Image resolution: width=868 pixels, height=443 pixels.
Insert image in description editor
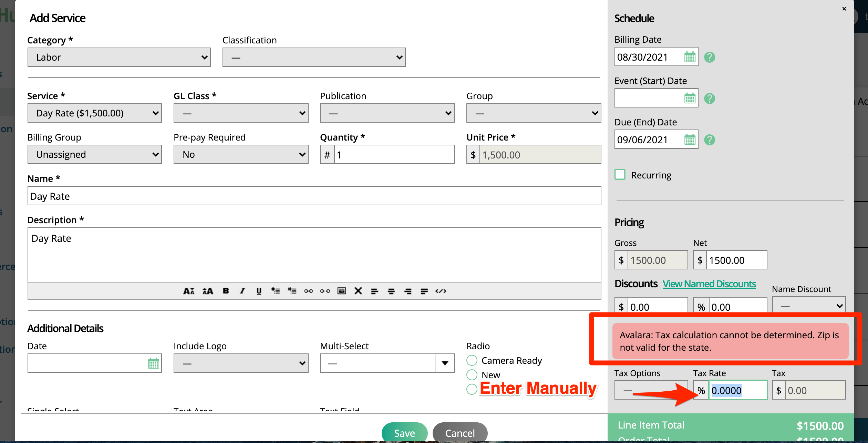341,291
